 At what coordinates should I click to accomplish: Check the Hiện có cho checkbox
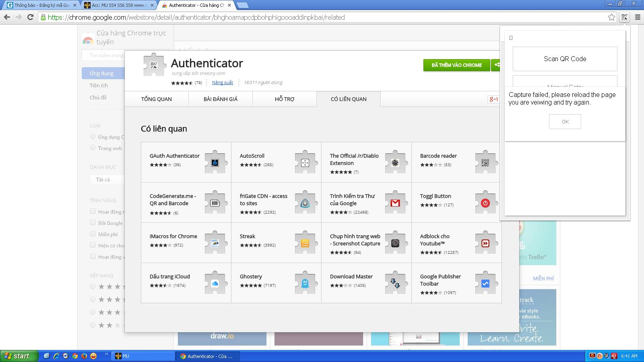[93, 245]
